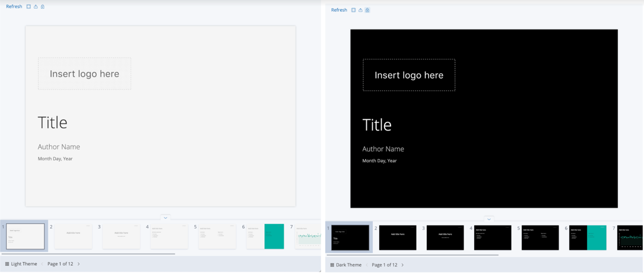The image size is (644, 273).
Task: Click the share icon in the right panel
Action: [360, 10]
